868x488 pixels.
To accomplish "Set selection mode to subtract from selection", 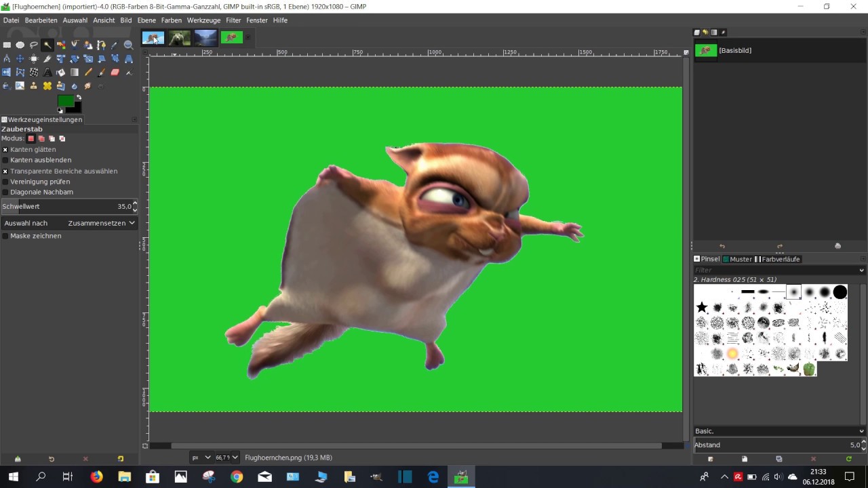I will [52, 138].
